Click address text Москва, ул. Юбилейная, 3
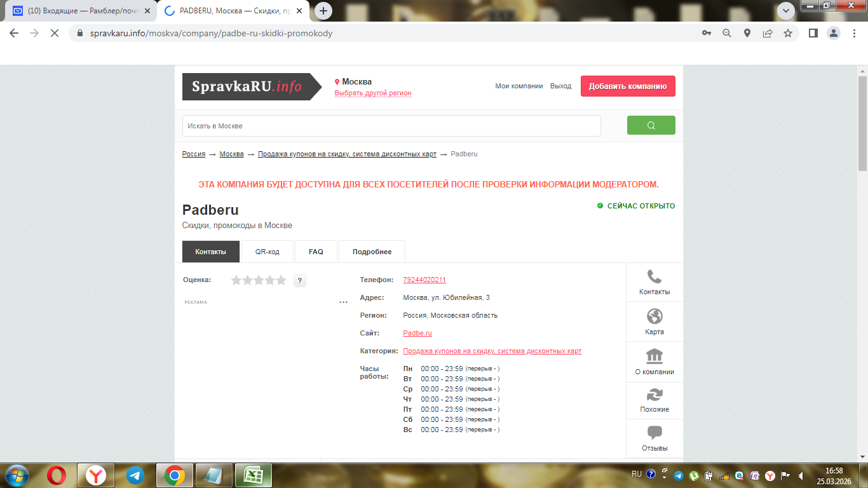This screenshot has height=488, width=868. 446,297
